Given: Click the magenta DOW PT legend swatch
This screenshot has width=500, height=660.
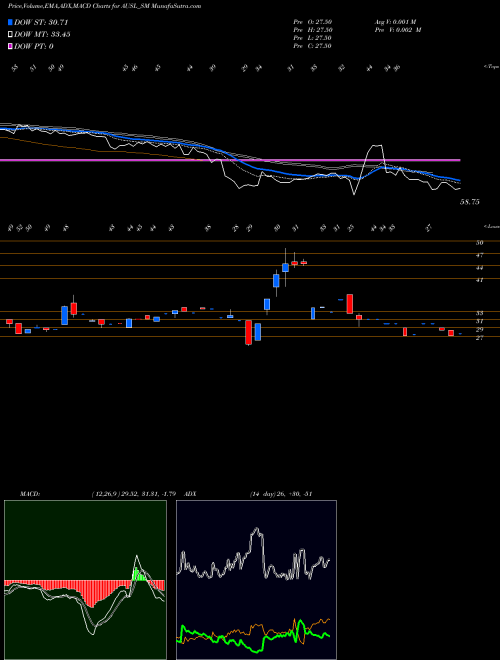Looking at the screenshot, I should (x=10, y=46).
